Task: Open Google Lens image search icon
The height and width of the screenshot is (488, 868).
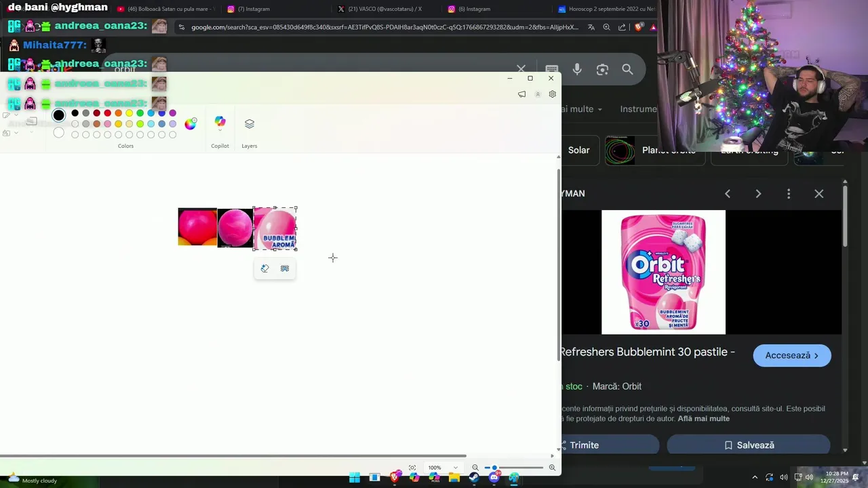Action: click(x=602, y=69)
